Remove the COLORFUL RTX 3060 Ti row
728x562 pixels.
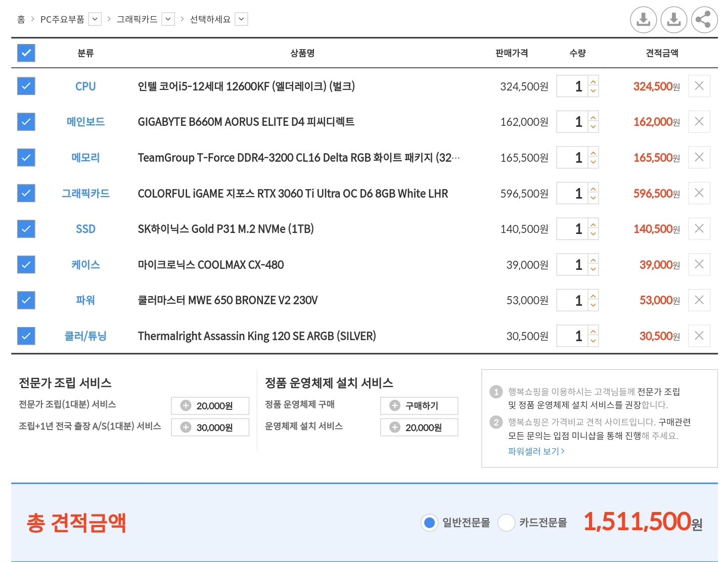699,193
